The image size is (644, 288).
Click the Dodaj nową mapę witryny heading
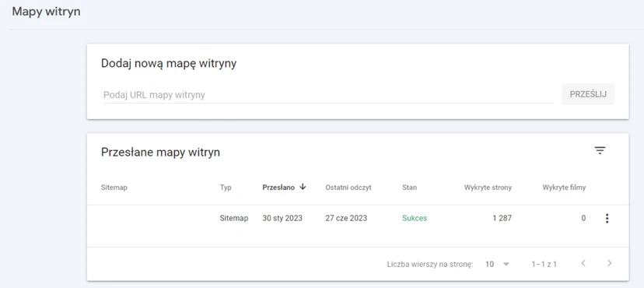coord(169,64)
